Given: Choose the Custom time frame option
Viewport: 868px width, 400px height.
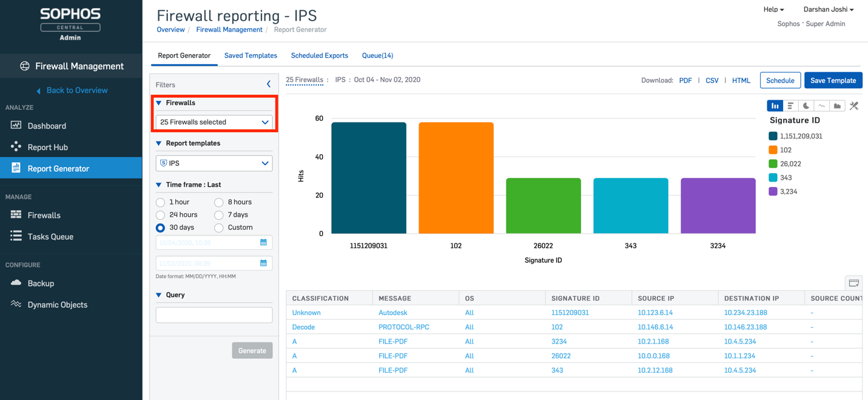Looking at the screenshot, I should [219, 228].
